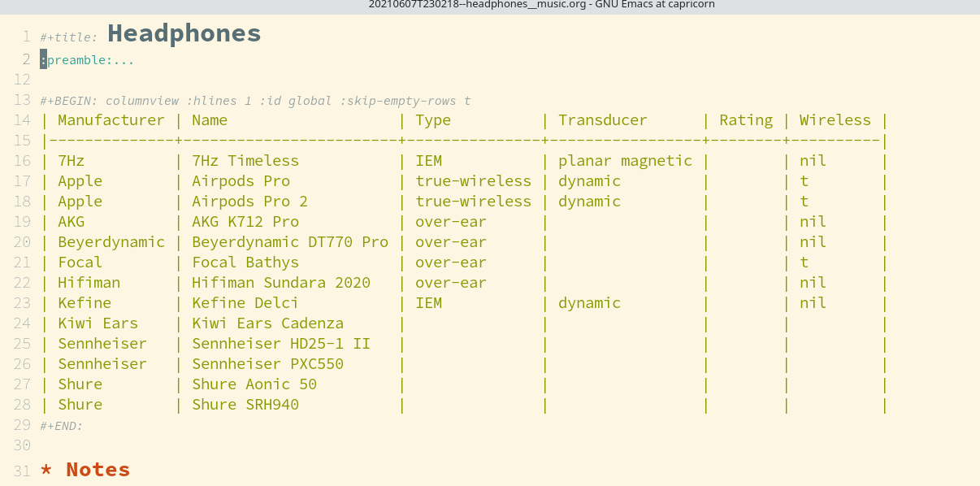Screen dimensions: 980x486
Task: Click the Hifiman manufacturer cell
Action: pos(89,283)
